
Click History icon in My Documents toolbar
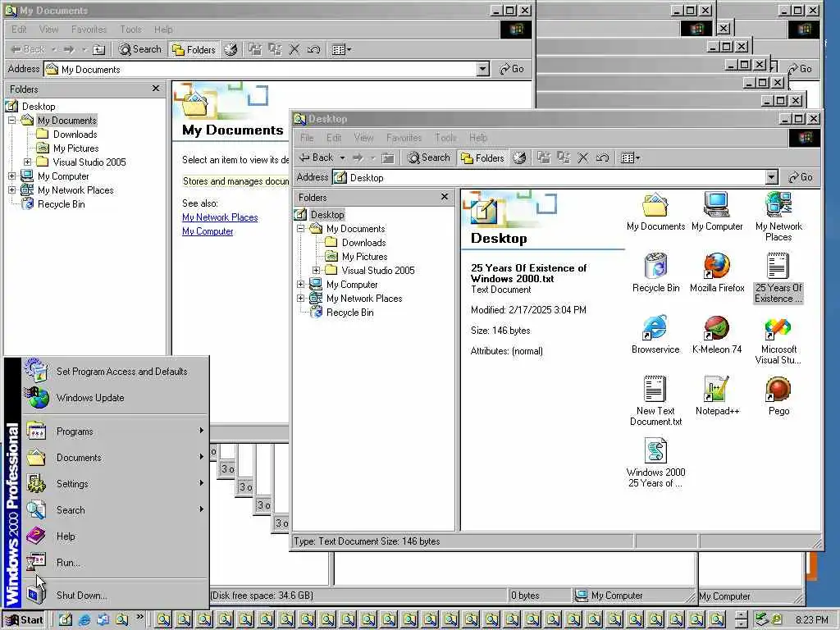[x=231, y=50]
